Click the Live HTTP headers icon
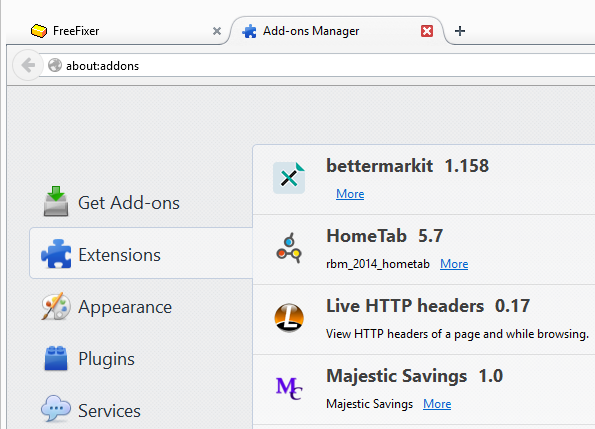 click(x=289, y=318)
